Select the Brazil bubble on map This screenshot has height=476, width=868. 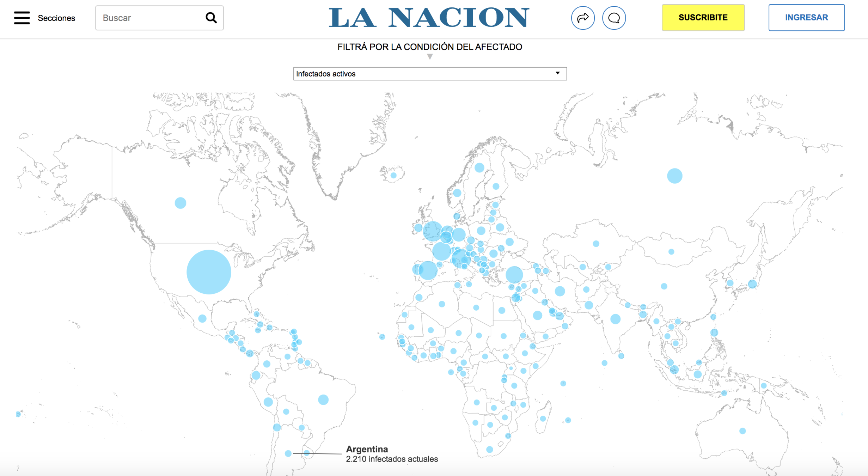pyautogui.click(x=323, y=399)
